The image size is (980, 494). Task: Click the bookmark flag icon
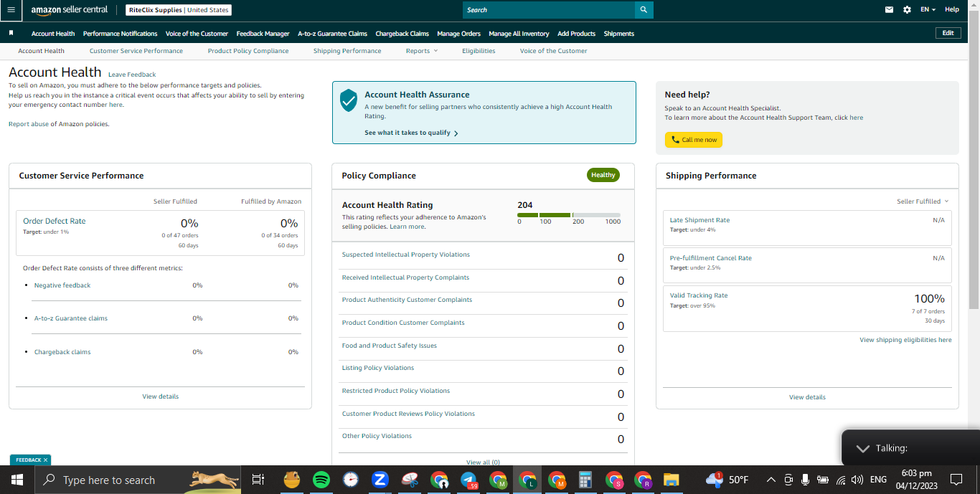click(11, 33)
